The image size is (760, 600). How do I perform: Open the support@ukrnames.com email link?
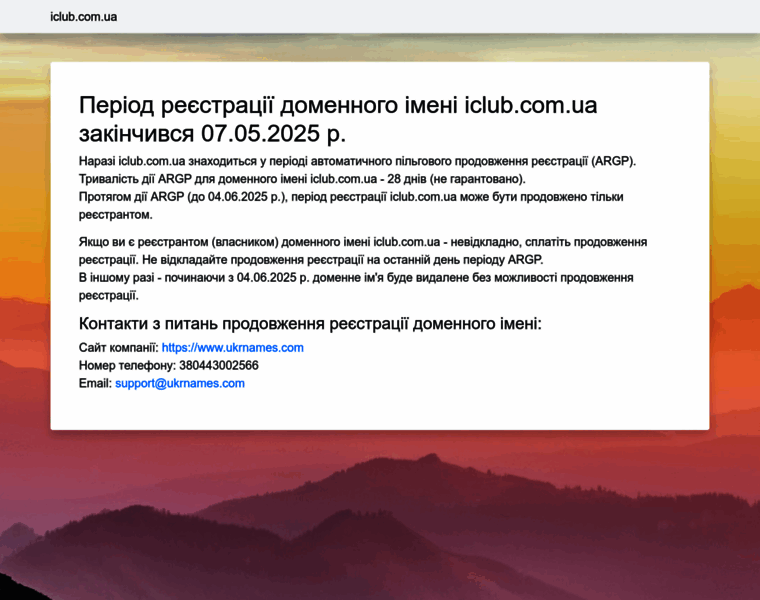180,383
